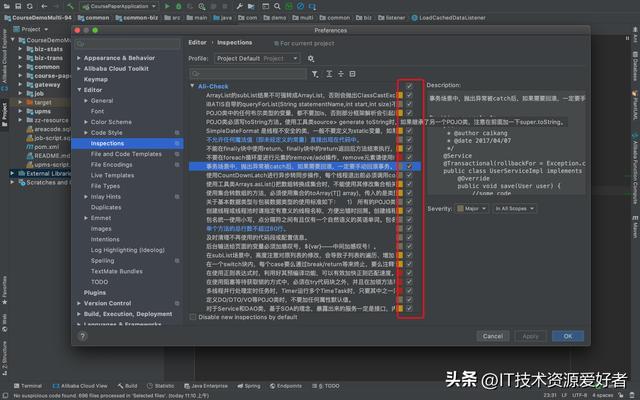Select Plugins in settings tree

coord(95,293)
